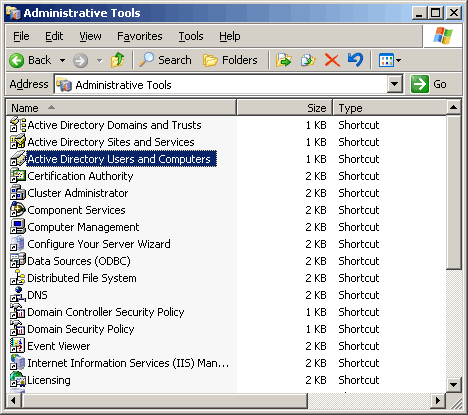Click the Cluster Administrator name text
The width and height of the screenshot is (468, 415).
coord(78,193)
